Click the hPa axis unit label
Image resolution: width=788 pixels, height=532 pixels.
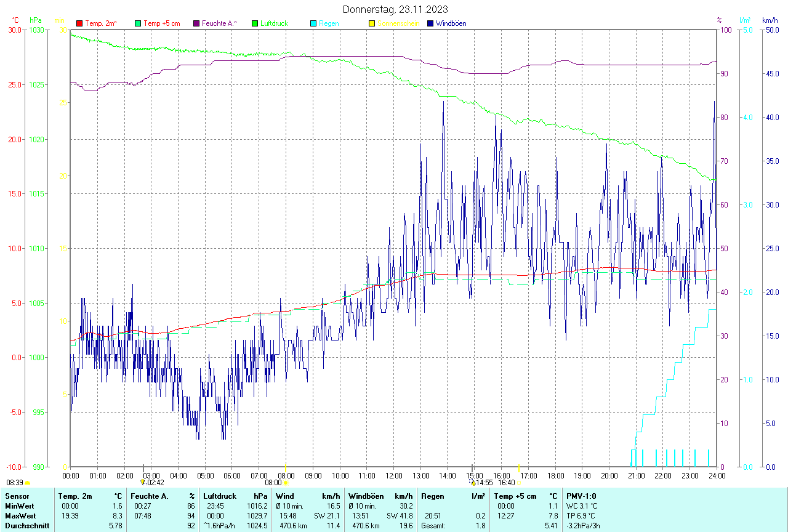point(36,20)
